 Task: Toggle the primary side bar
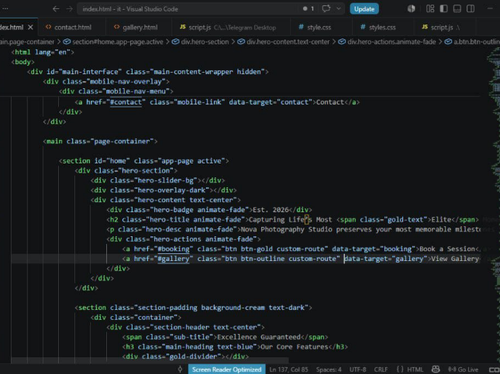pos(444,9)
